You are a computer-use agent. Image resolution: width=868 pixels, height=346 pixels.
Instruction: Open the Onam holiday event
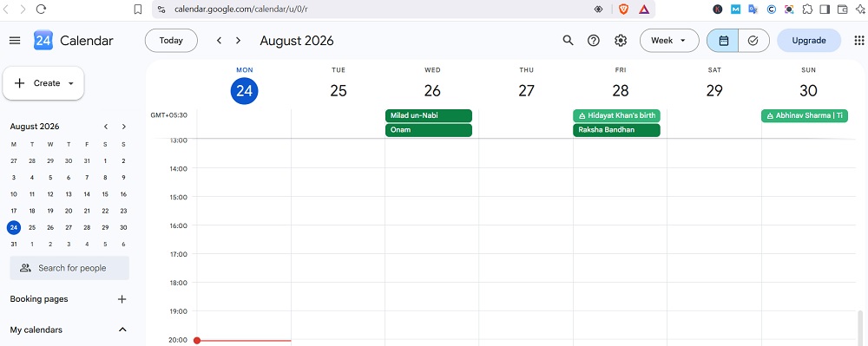pyautogui.click(x=429, y=130)
